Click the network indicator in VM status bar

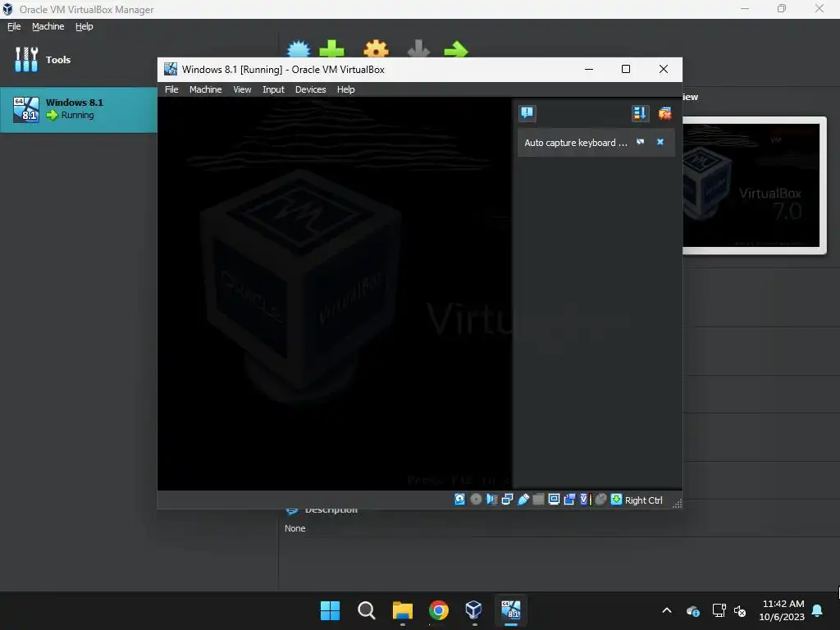[x=507, y=500]
